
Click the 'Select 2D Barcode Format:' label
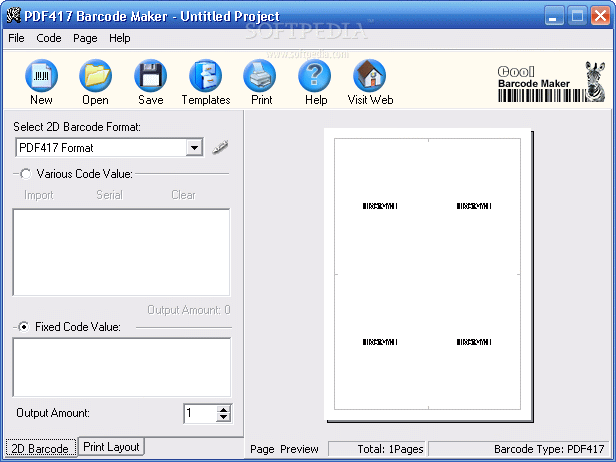click(77, 127)
